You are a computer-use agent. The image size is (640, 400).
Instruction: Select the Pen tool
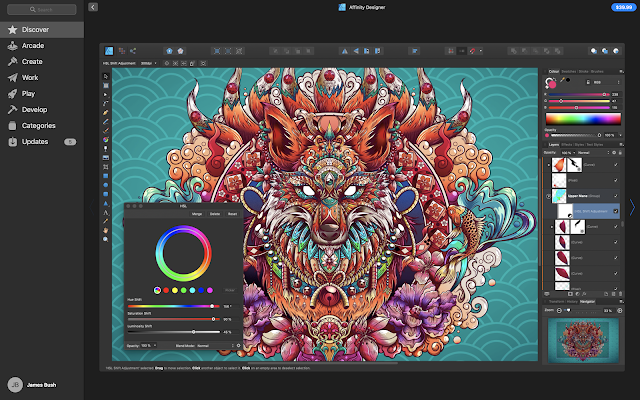(106, 113)
